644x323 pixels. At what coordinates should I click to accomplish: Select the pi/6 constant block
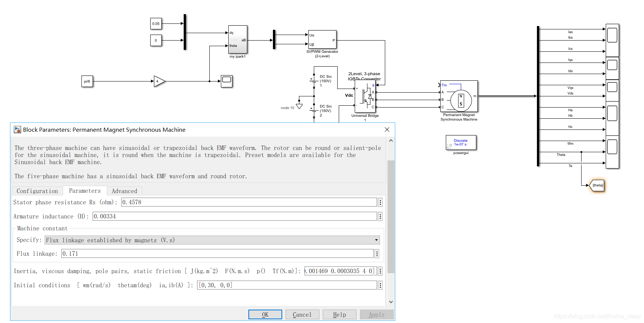point(87,81)
